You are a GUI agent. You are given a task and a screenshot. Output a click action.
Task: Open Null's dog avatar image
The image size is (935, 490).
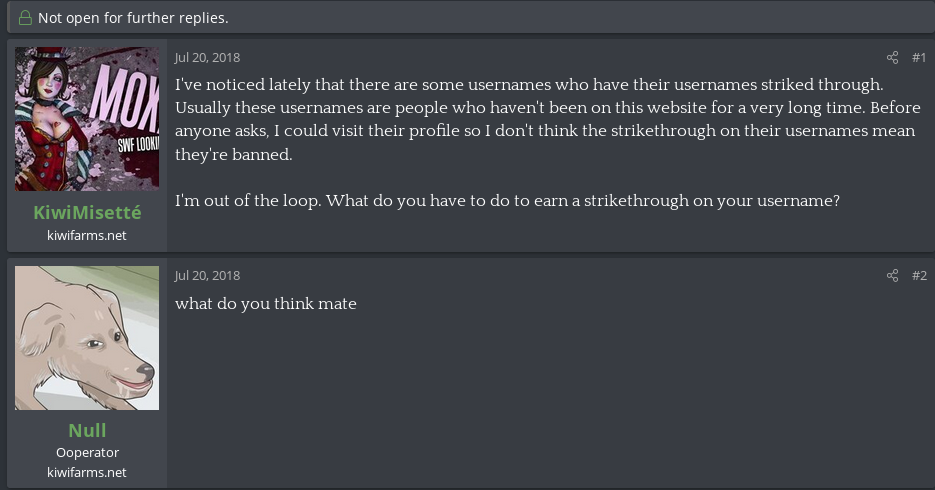point(87,338)
